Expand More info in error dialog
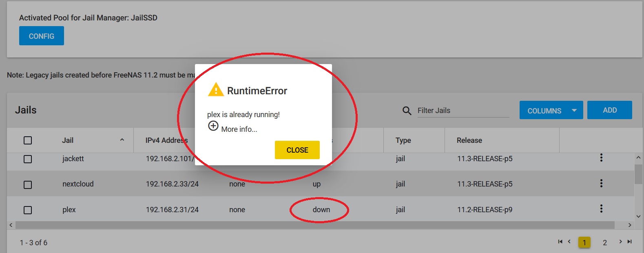 point(232,127)
